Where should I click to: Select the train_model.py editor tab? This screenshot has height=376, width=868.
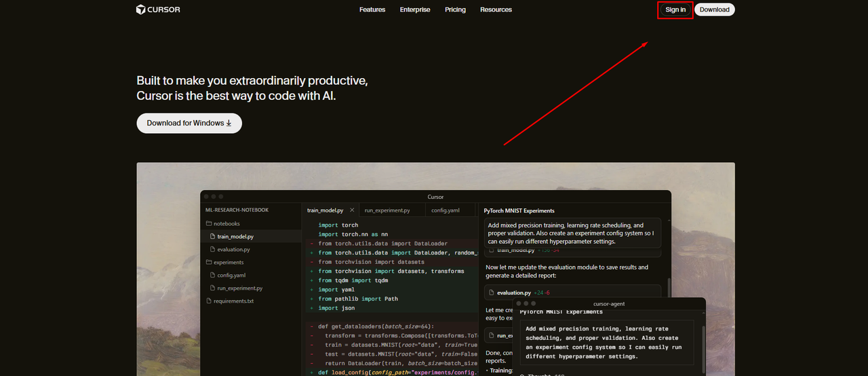tap(330, 210)
